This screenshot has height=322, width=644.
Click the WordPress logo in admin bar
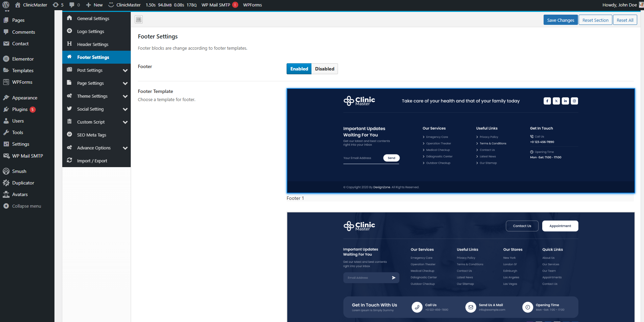tap(6, 5)
